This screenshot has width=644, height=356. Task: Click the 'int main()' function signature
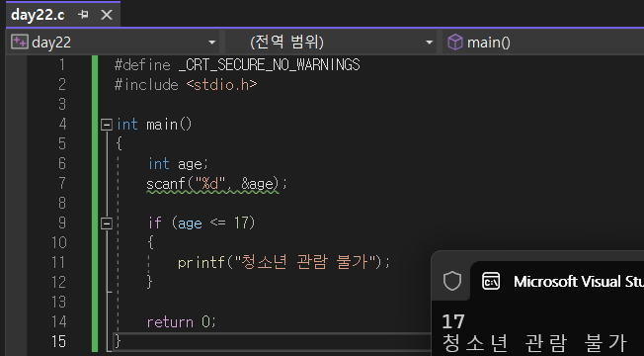click(x=154, y=125)
